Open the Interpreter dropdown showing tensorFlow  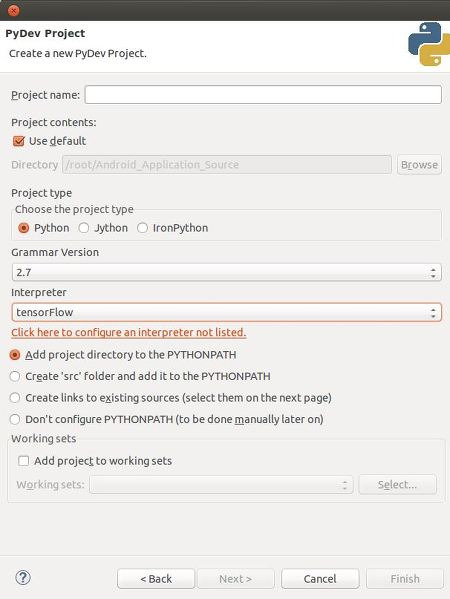pyautogui.click(x=227, y=312)
